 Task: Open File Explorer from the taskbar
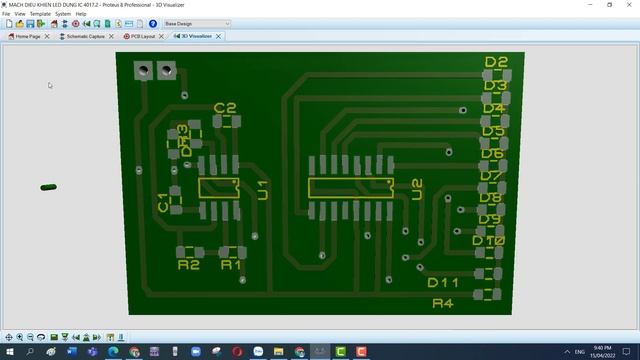coord(278,351)
